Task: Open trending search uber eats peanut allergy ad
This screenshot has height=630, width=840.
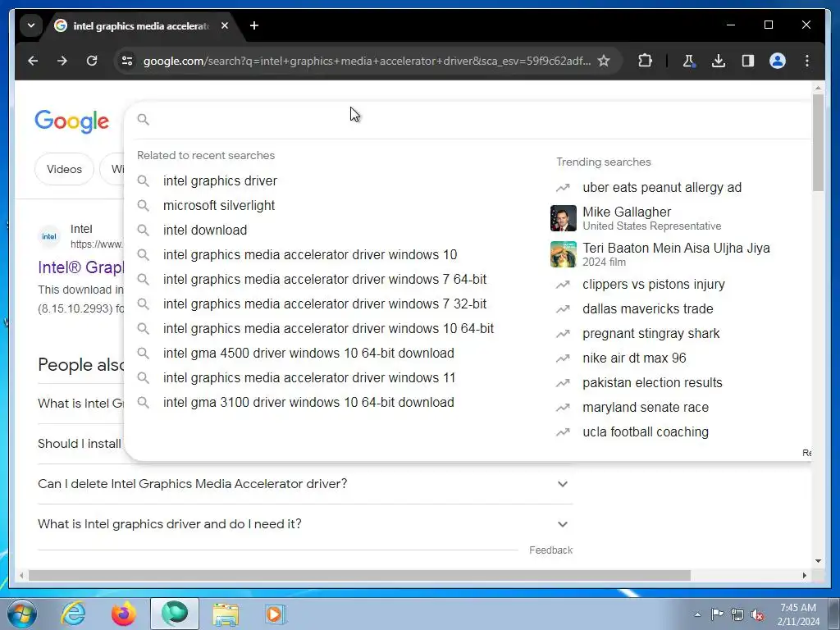Action: 662,188
